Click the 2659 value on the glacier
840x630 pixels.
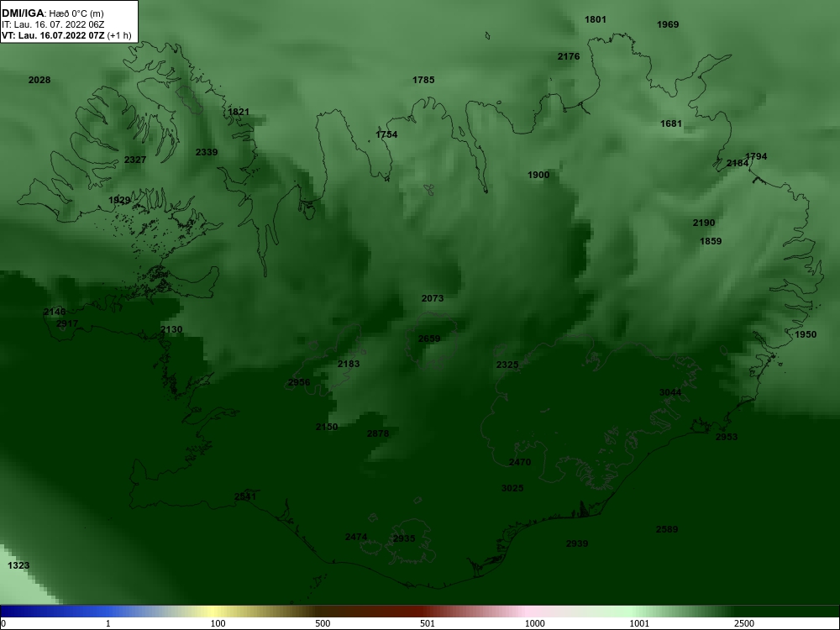click(429, 339)
